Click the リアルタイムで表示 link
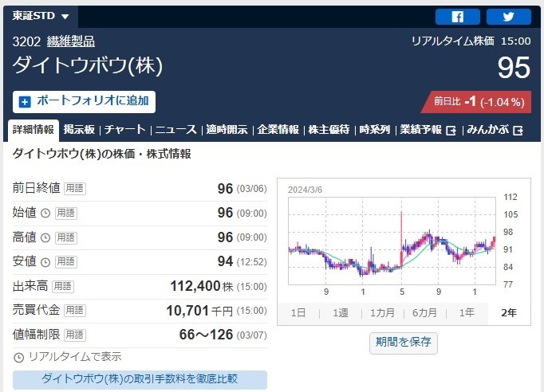 tap(75, 357)
